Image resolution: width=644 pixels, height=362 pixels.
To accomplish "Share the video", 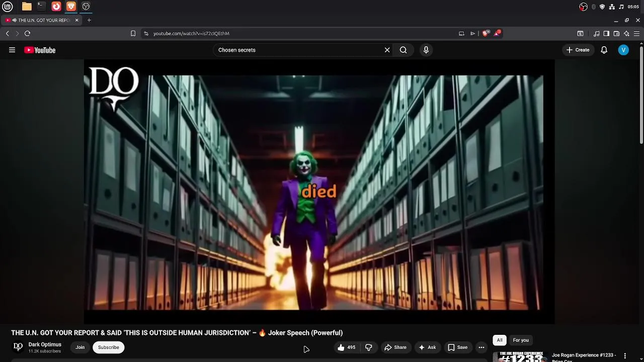I will (395, 347).
